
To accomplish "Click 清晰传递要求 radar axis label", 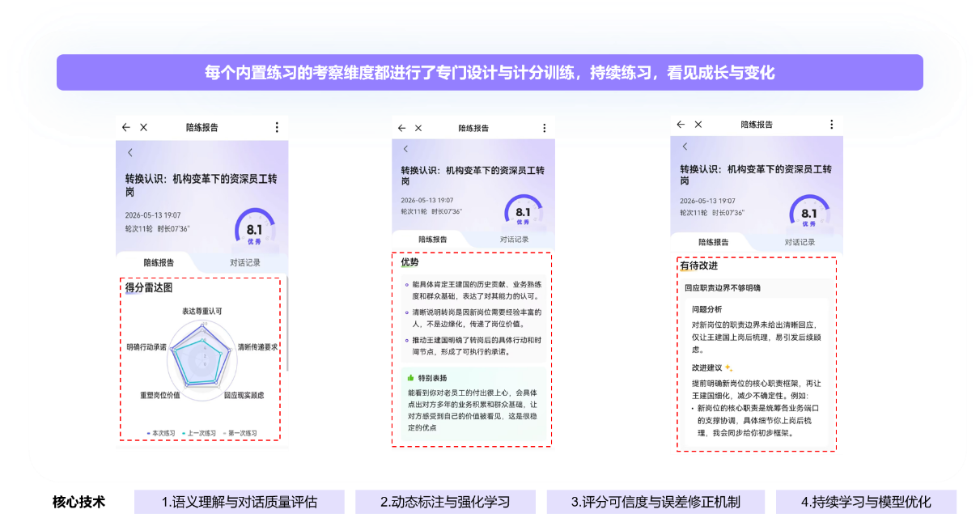I will [x=257, y=346].
